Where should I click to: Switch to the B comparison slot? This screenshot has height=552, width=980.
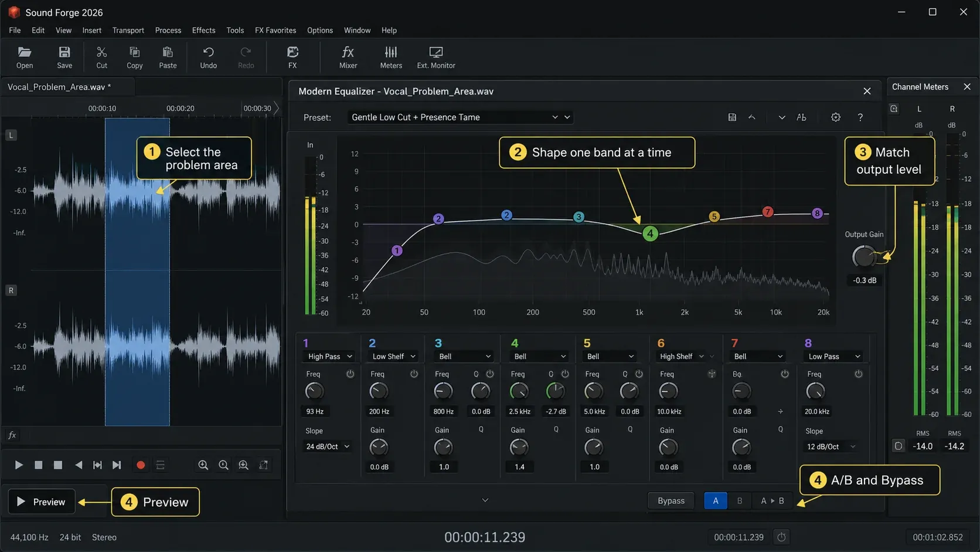[740, 500]
